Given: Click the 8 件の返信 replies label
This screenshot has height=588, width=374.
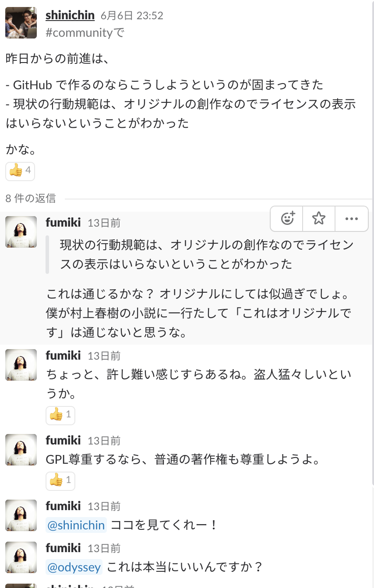Looking at the screenshot, I should [31, 199].
